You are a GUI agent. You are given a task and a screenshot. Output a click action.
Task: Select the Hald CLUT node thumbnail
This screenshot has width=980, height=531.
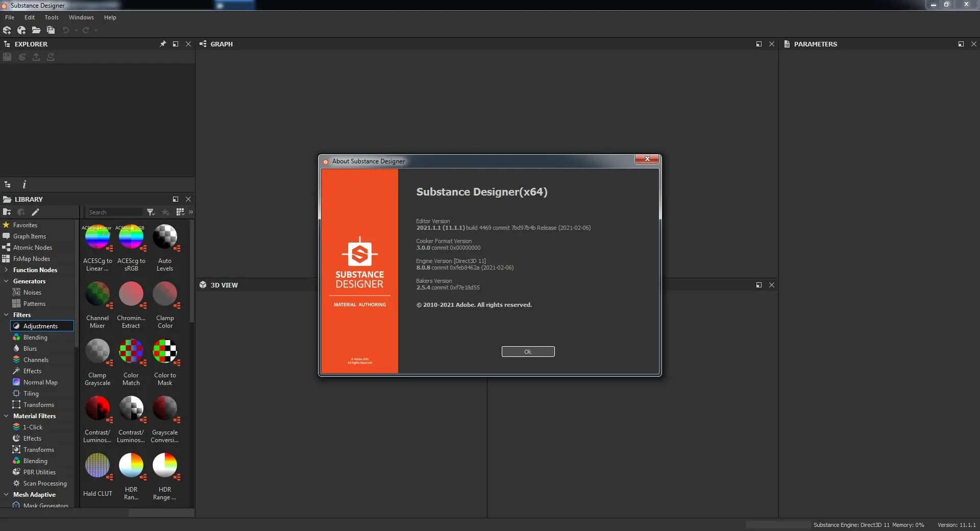(97, 466)
